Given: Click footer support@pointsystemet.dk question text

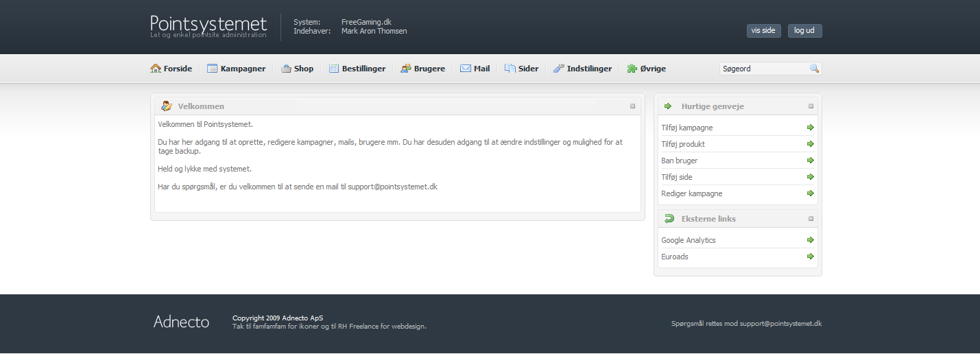Looking at the screenshot, I should [746, 323].
